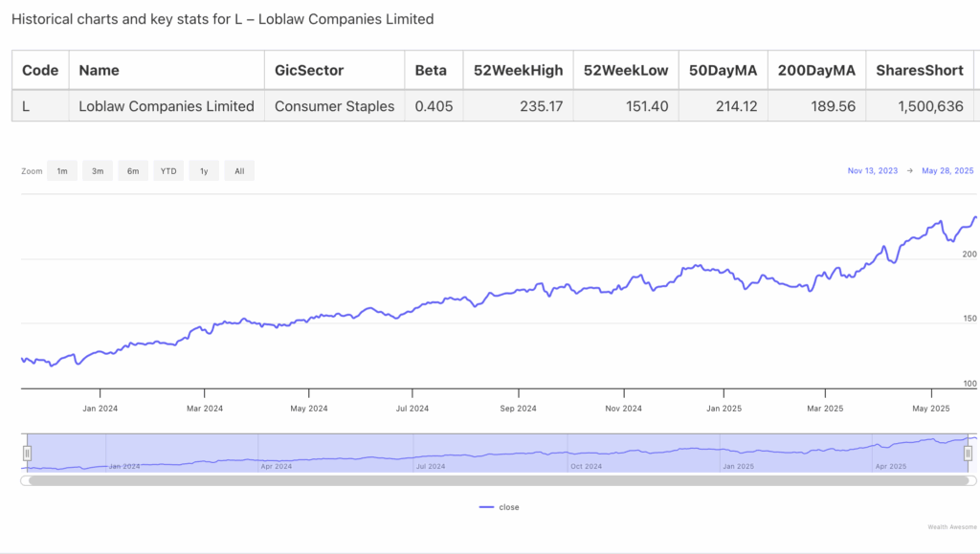This screenshot has height=554, width=980.
Task: Click the May 28, 2025 end date
Action: point(947,170)
